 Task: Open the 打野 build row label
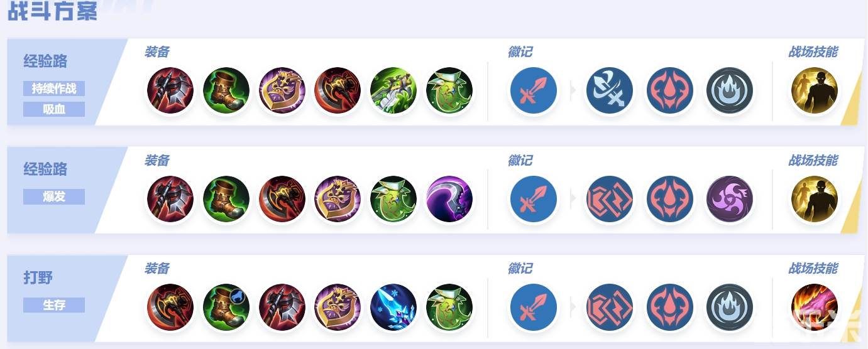pyautogui.click(x=38, y=277)
